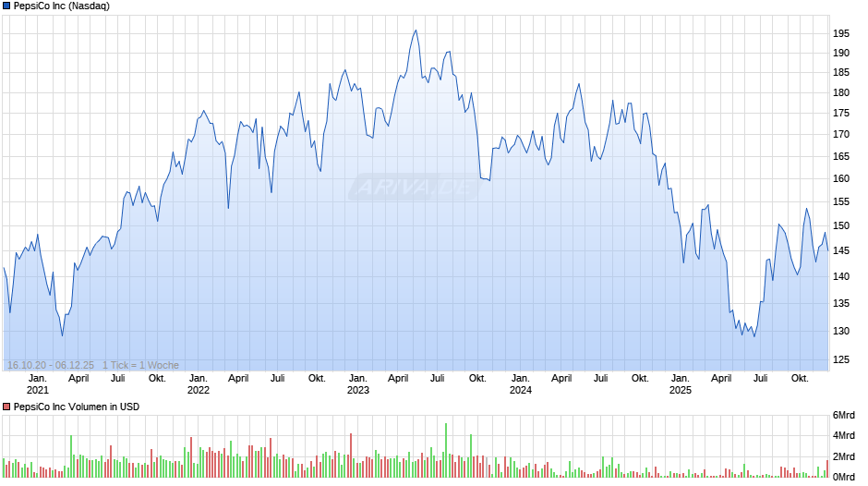This screenshot has width=868, height=486.
Task: Click the 'PepsiCo Inc (Nasdaq)' chart title
Action: 62,6
